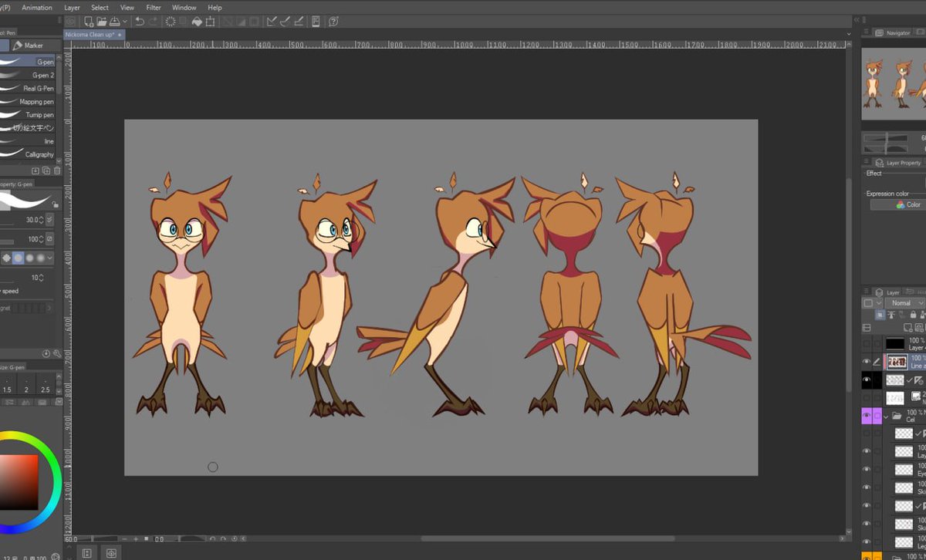
Task: Click the import sub tool icon
Action: pyautogui.click(x=35, y=170)
